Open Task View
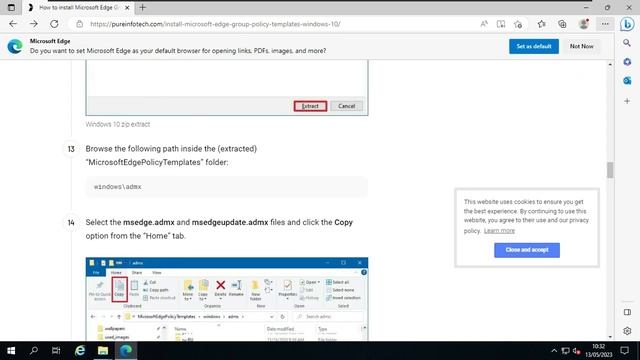 point(56,351)
